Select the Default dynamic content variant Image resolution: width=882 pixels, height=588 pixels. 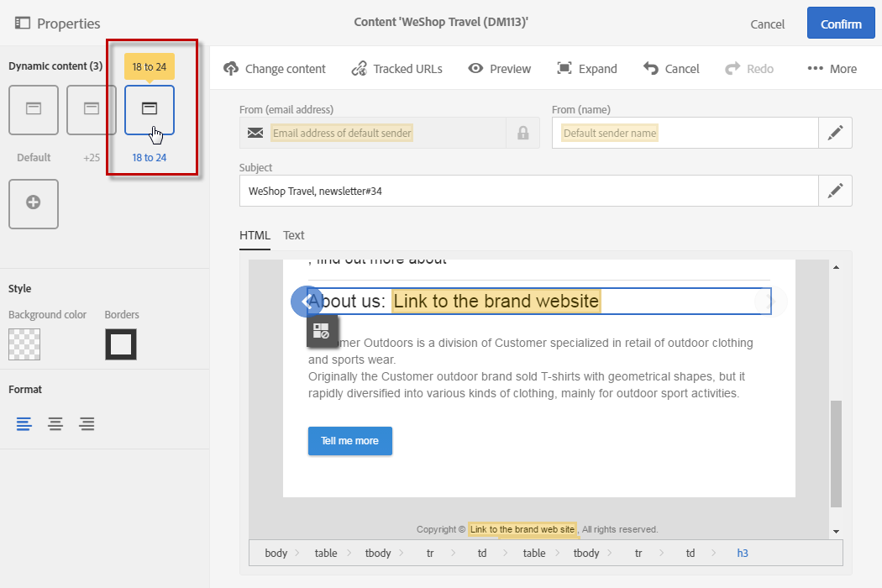pyautogui.click(x=34, y=110)
